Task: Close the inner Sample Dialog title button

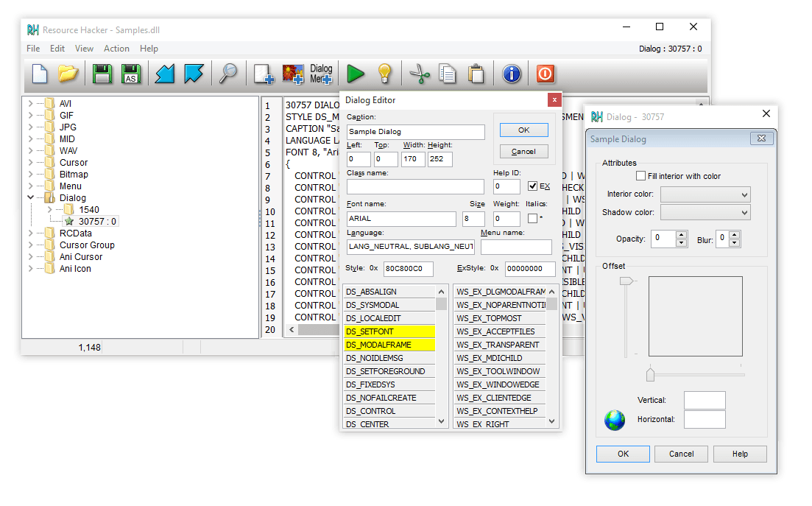Action: click(x=761, y=138)
